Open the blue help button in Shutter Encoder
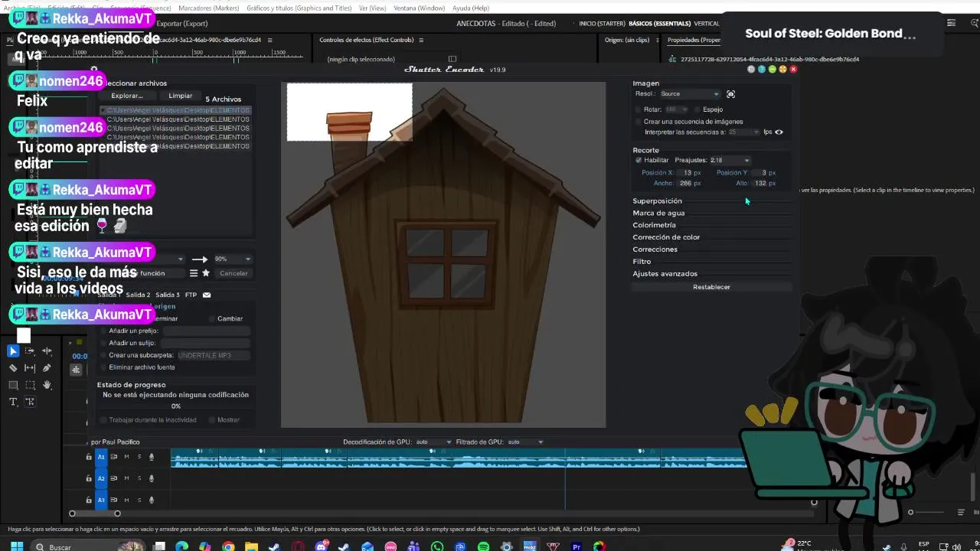980x551 pixels. pos(761,70)
